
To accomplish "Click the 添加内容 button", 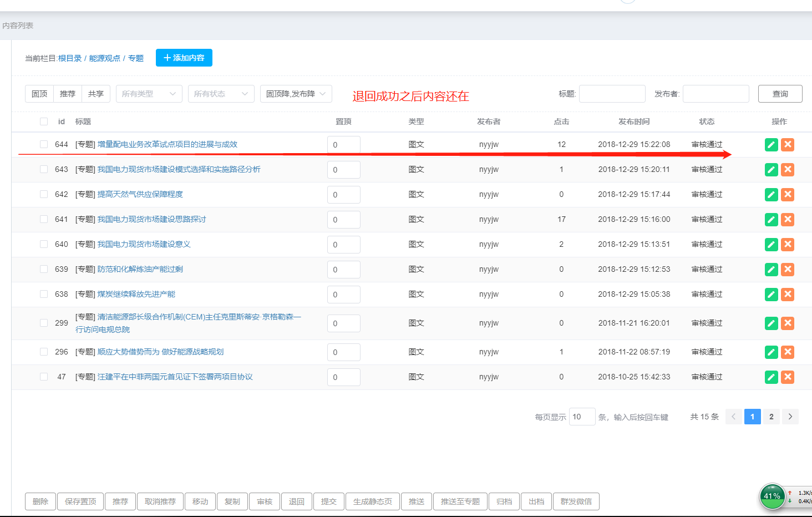I will click(x=184, y=58).
